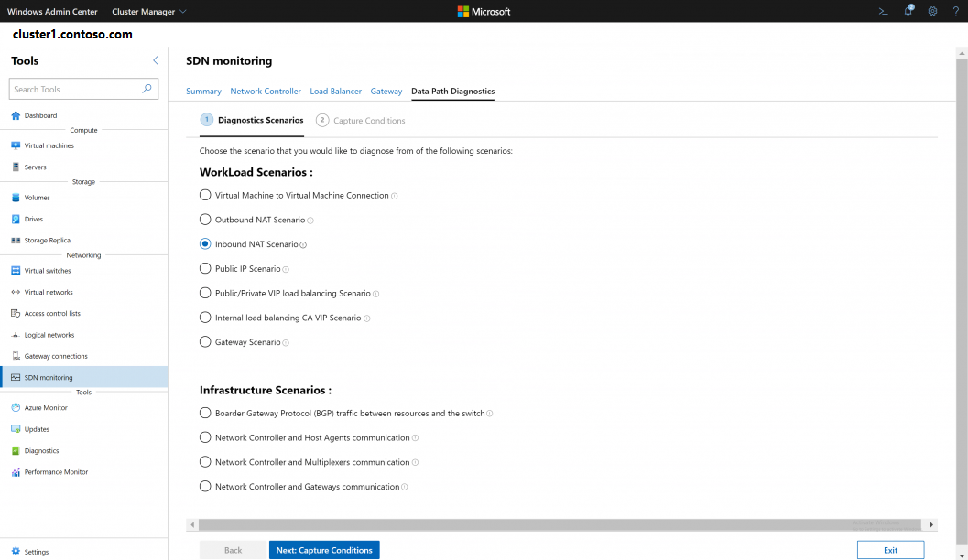
Task: Open the notifications bell icon
Action: [908, 10]
